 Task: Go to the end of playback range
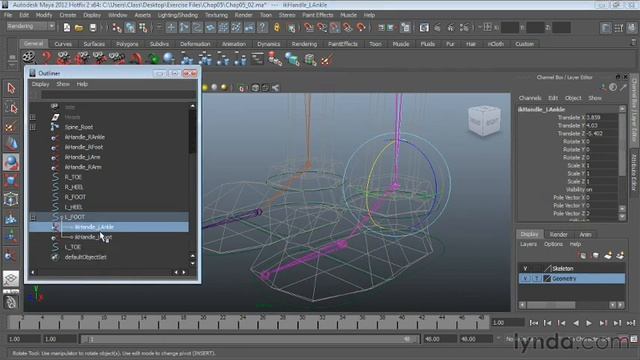click(x=631, y=323)
